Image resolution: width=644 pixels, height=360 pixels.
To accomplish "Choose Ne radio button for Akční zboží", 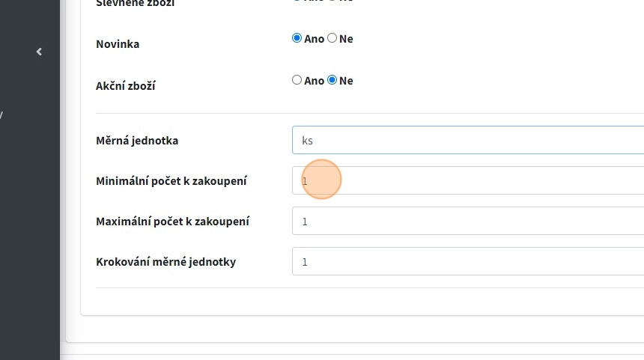I will [x=332, y=80].
